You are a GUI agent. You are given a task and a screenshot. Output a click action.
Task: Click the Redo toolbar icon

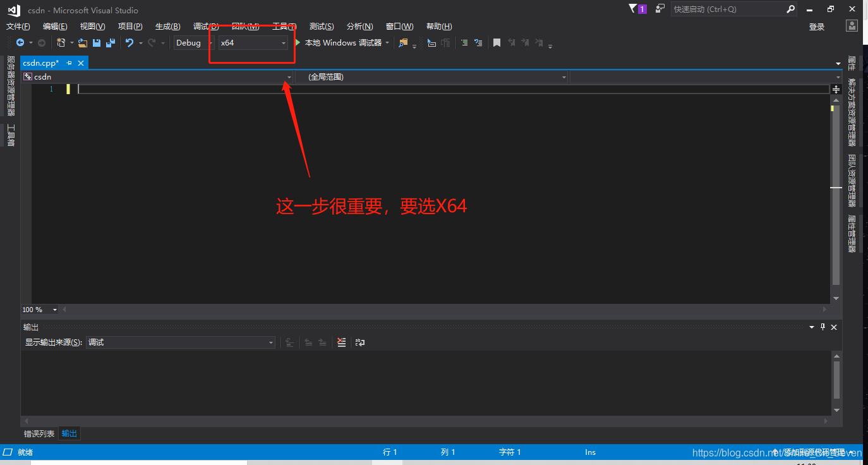pos(152,43)
